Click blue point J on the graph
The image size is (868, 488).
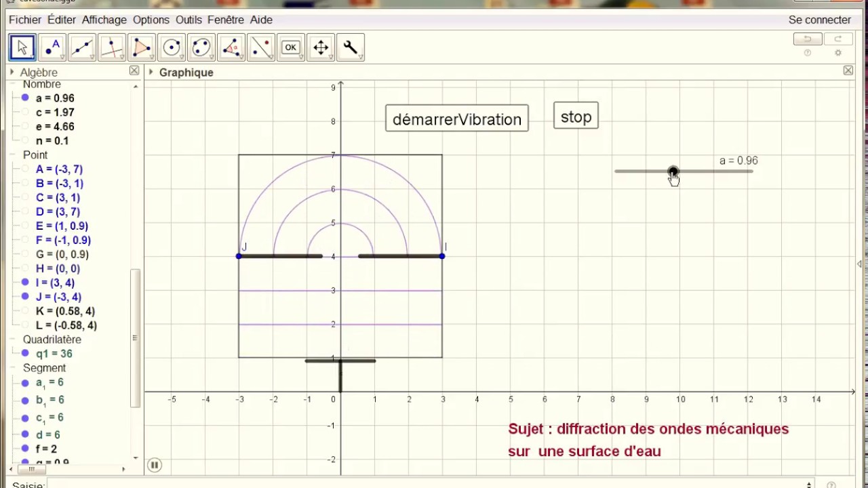[x=239, y=256]
